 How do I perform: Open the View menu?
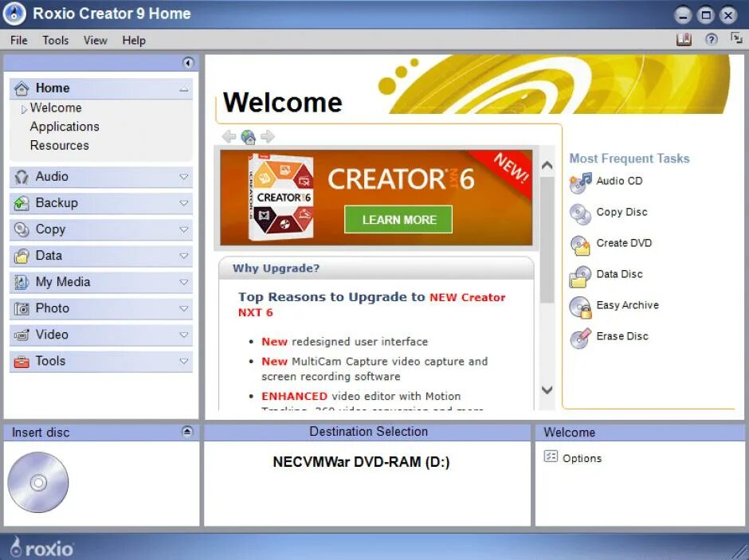click(95, 40)
